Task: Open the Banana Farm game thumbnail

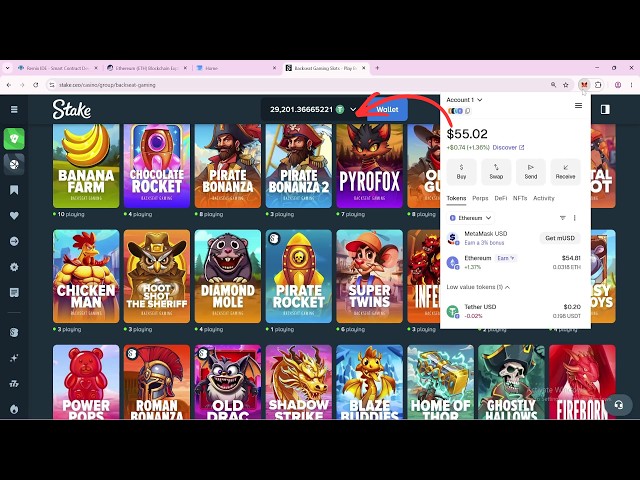Action: 86,166
